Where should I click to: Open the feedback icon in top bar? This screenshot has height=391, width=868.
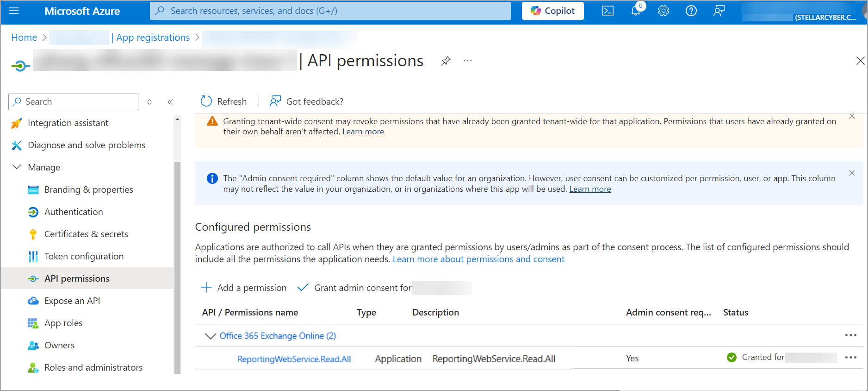[x=719, y=11]
